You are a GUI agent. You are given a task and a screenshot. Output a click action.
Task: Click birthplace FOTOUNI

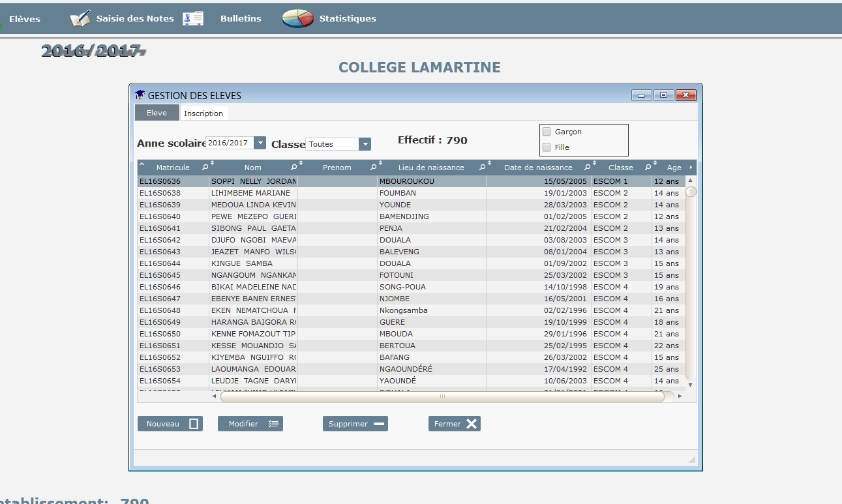click(x=397, y=275)
